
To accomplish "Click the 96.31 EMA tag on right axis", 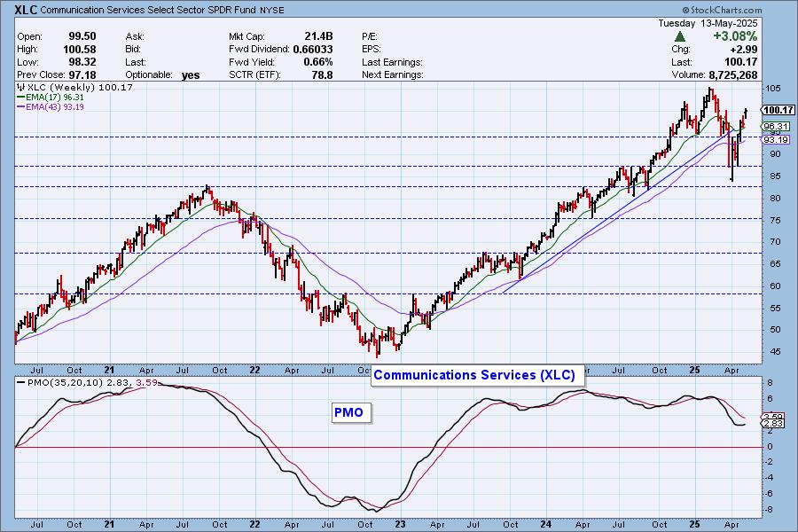I will pyautogui.click(x=776, y=126).
